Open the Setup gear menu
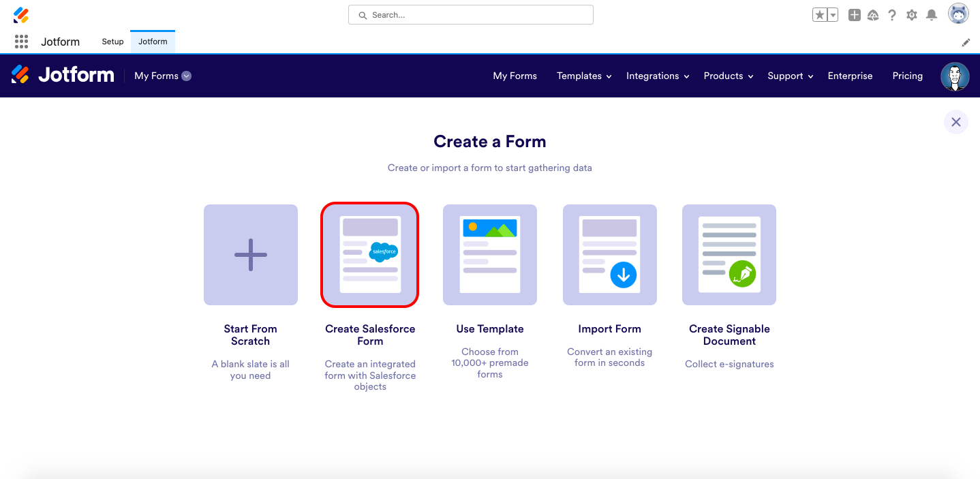This screenshot has width=980, height=479. point(912,15)
